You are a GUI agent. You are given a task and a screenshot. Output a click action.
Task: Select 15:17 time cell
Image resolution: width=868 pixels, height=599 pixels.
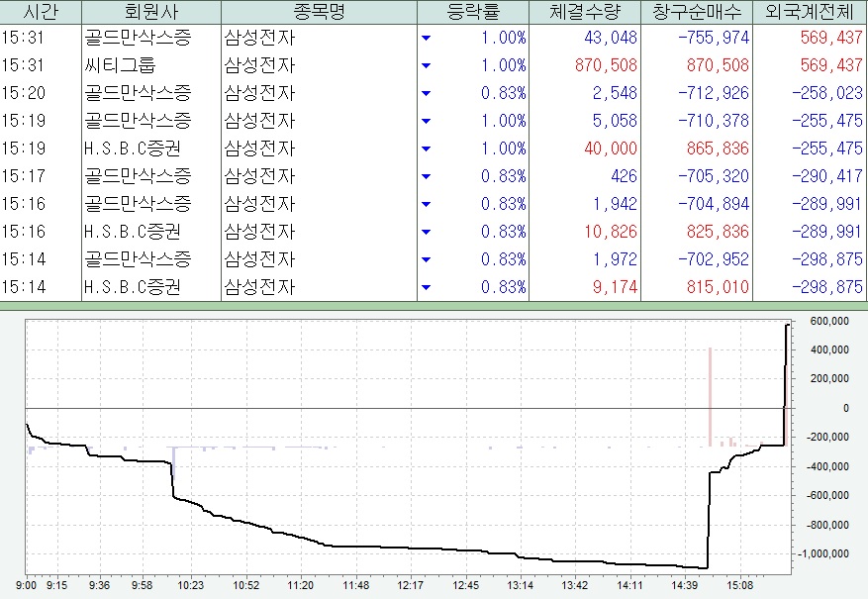click(x=23, y=176)
